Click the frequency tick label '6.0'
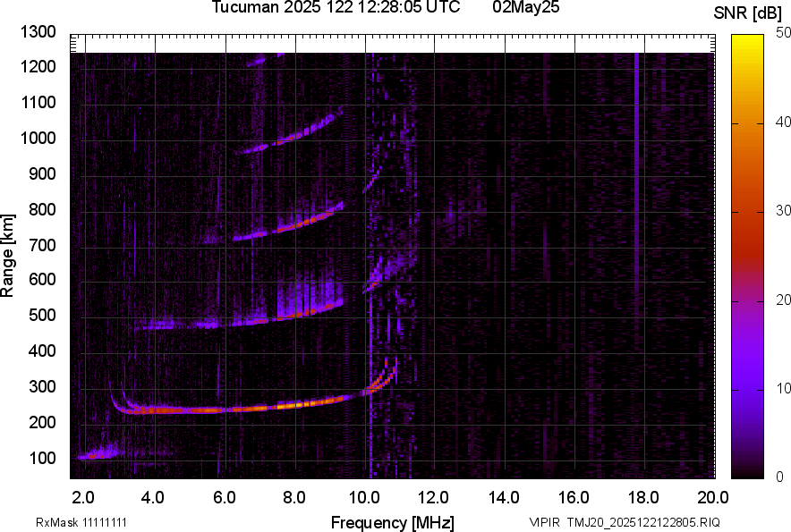This screenshot has height=532, width=791. pyautogui.click(x=224, y=498)
